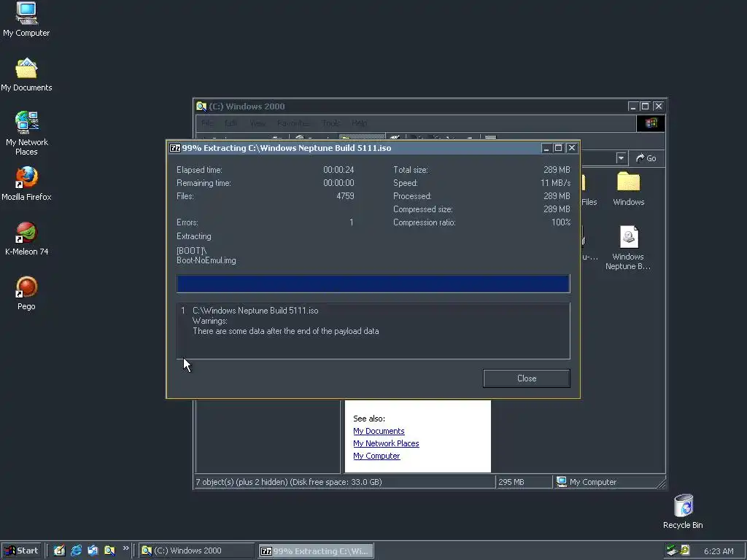Launch Outlook Express from quick launch
Viewport: 747px width, 560px height.
(x=93, y=551)
